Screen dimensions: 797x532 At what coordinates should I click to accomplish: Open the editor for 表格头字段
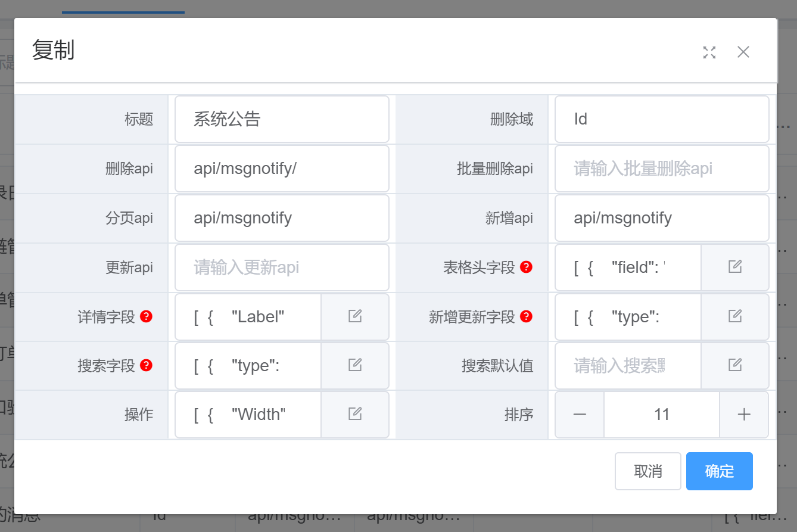click(x=735, y=267)
